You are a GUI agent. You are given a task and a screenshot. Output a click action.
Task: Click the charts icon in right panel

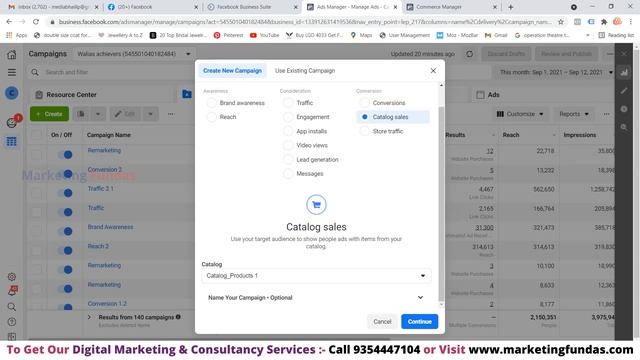coord(624,73)
